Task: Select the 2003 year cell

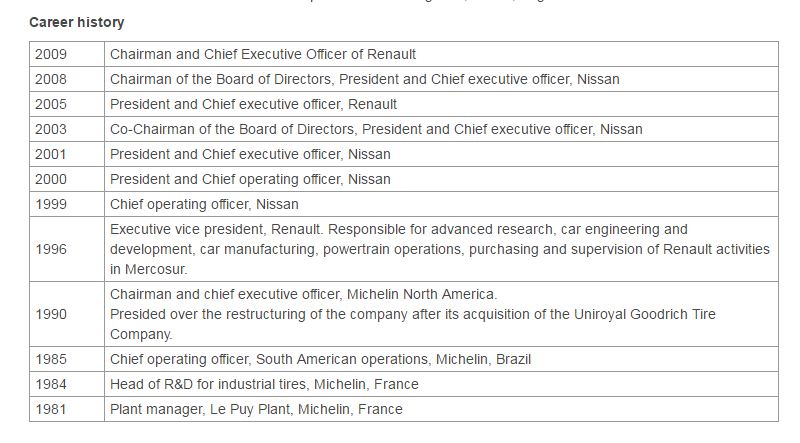Action: pos(50,129)
